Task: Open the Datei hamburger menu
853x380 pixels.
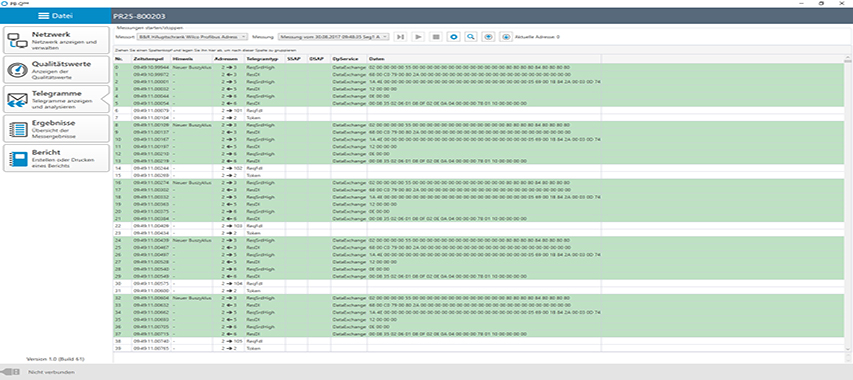Action: coord(54,16)
